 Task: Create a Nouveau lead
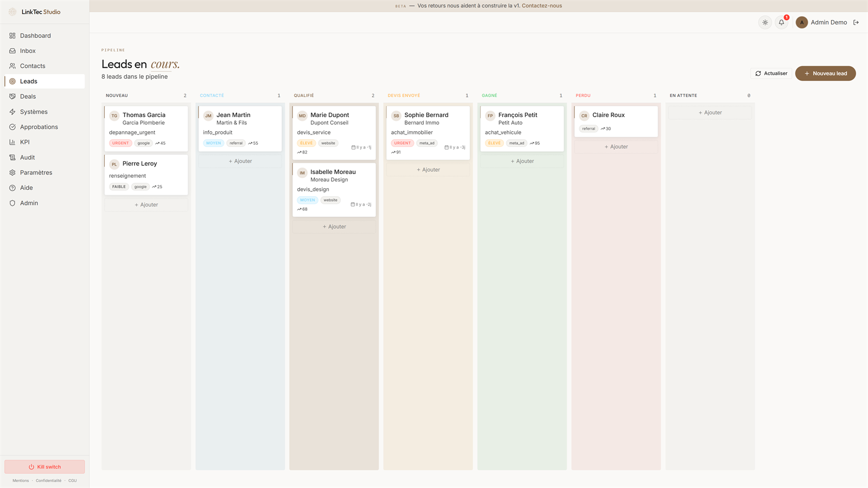point(825,73)
